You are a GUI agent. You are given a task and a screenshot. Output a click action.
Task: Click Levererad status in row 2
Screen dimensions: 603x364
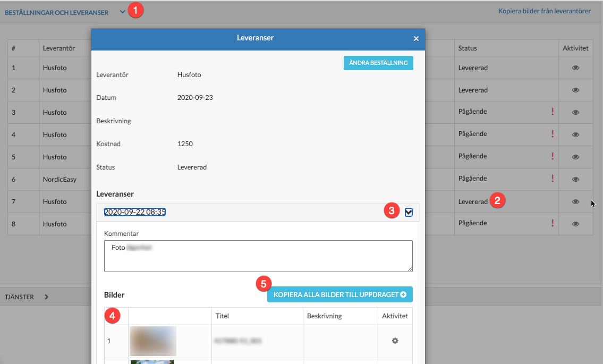tap(473, 90)
